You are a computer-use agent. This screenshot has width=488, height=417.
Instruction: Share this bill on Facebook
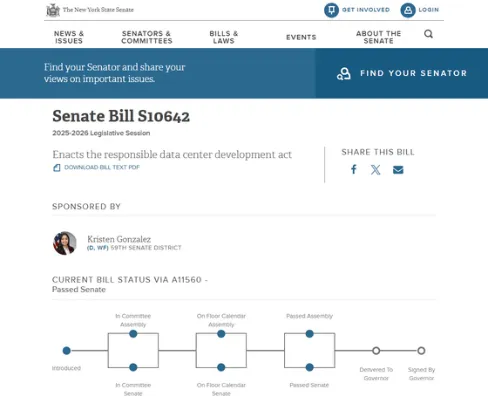(x=354, y=169)
